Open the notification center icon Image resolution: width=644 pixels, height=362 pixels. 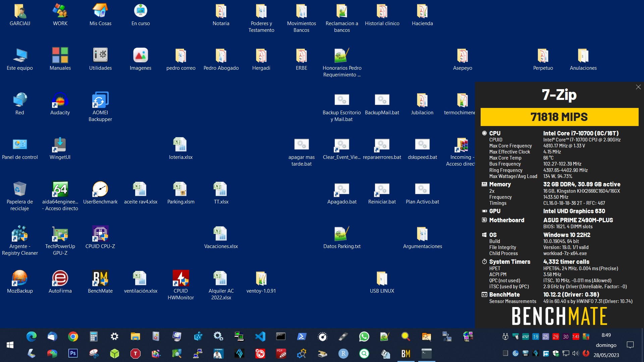pos(630,345)
